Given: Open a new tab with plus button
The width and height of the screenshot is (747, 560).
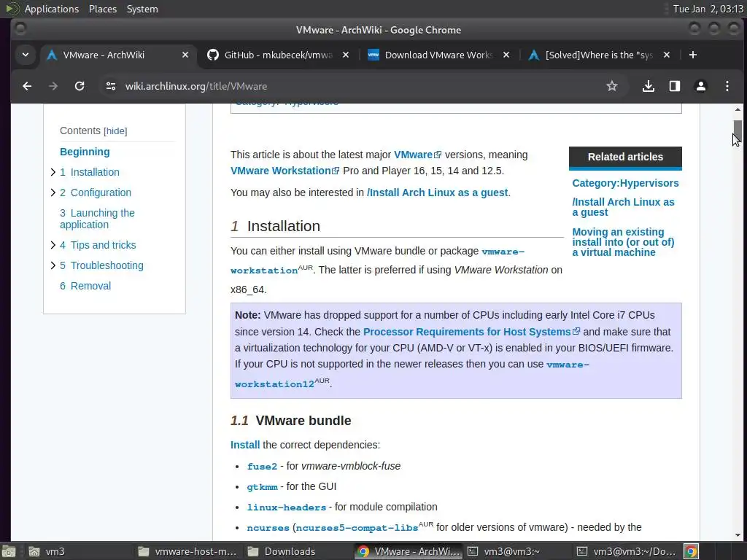Looking at the screenshot, I should click(x=693, y=55).
